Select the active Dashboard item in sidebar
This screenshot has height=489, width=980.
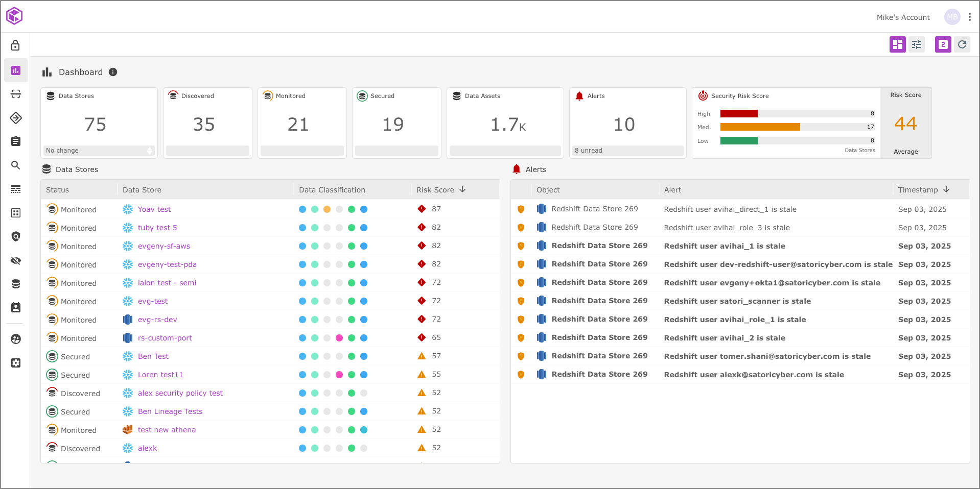pos(15,70)
